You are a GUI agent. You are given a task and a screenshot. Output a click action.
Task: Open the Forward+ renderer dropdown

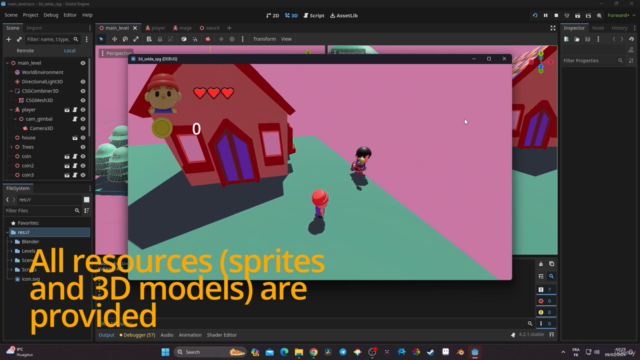621,16
